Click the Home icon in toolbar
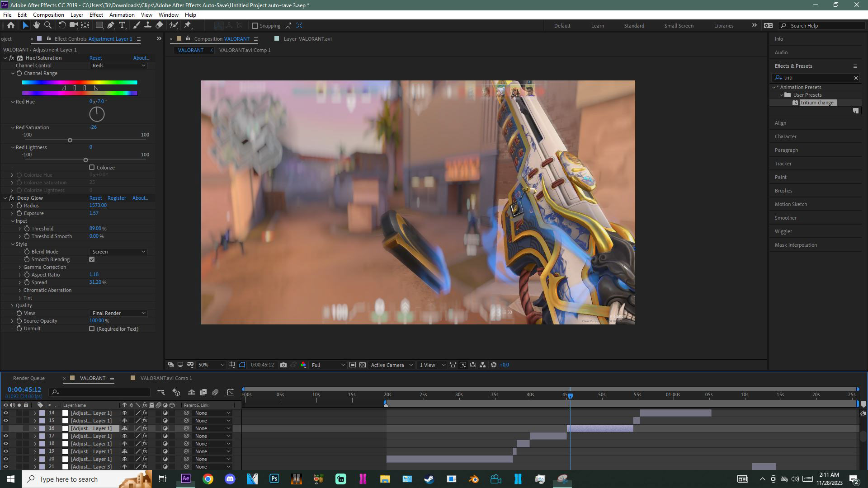 [x=11, y=25]
